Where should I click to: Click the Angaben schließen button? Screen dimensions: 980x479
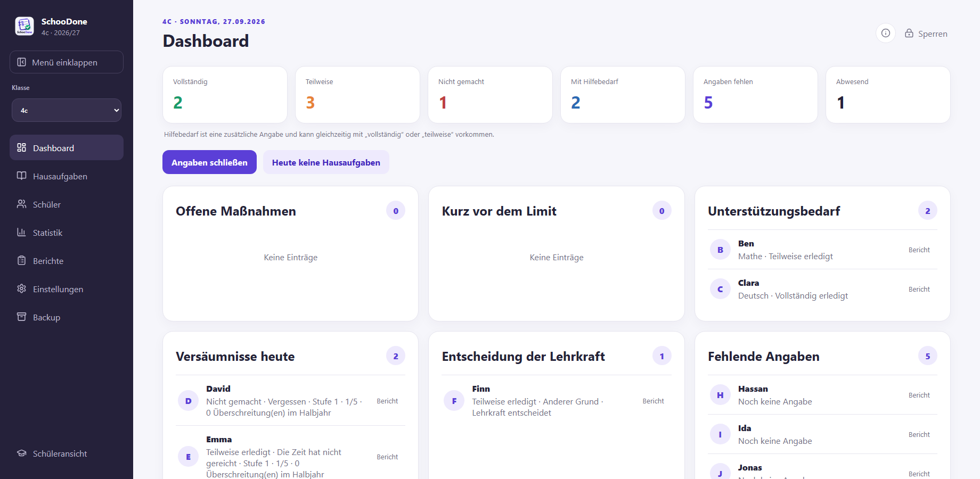[x=209, y=162]
